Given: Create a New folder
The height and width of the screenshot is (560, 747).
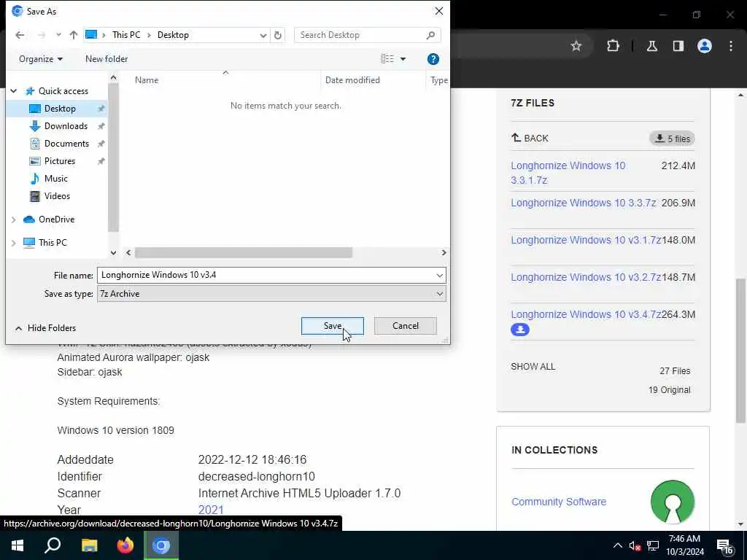Looking at the screenshot, I should point(107,59).
